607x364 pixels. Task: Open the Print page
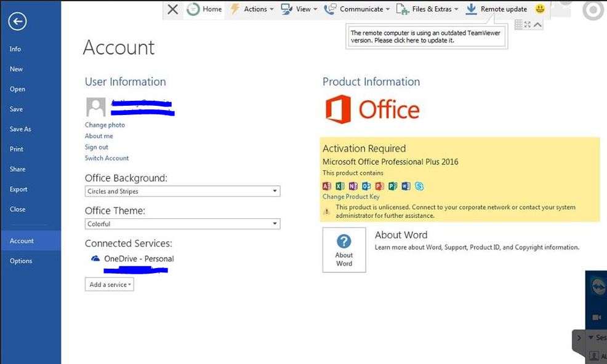(16, 149)
